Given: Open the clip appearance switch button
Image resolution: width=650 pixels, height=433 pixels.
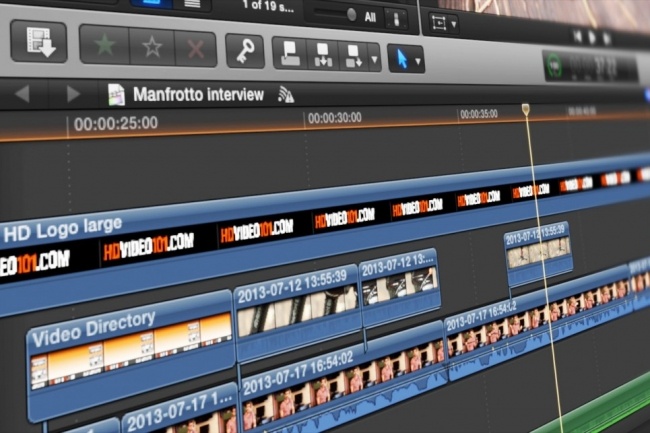Looking at the screenshot, I should [x=396, y=19].
